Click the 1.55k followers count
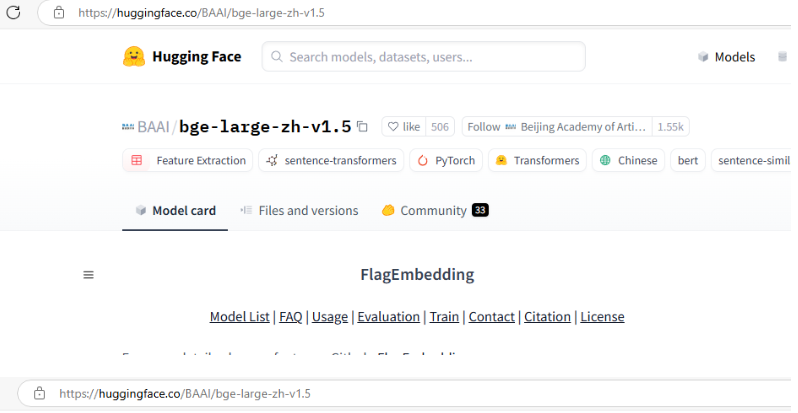This screenshot has width=798, height=413. coord(670,127)
